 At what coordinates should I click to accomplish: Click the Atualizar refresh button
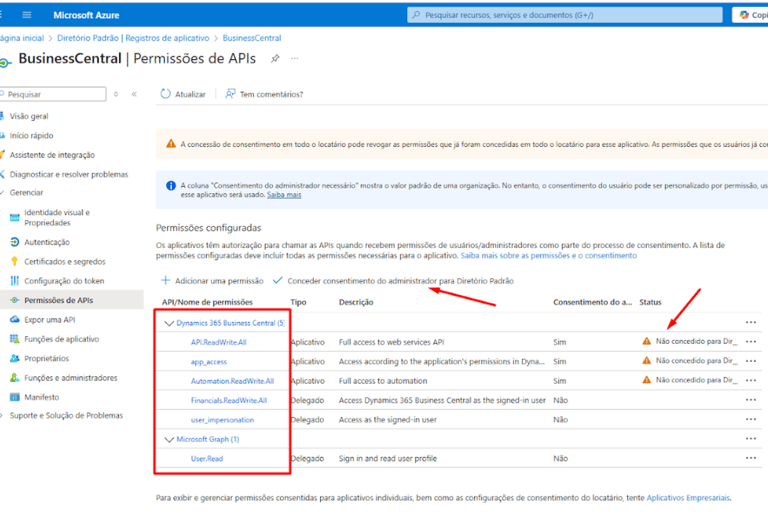pos(183,94)
